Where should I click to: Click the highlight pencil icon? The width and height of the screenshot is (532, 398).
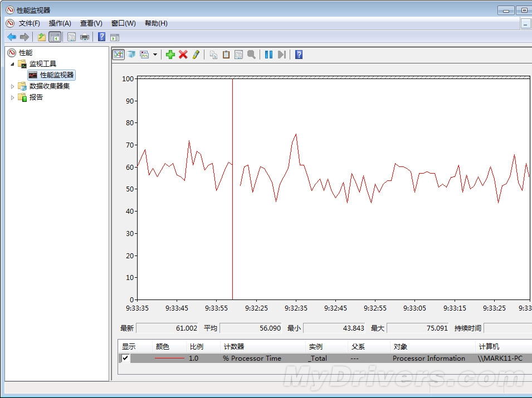click(x=196, y=55)
